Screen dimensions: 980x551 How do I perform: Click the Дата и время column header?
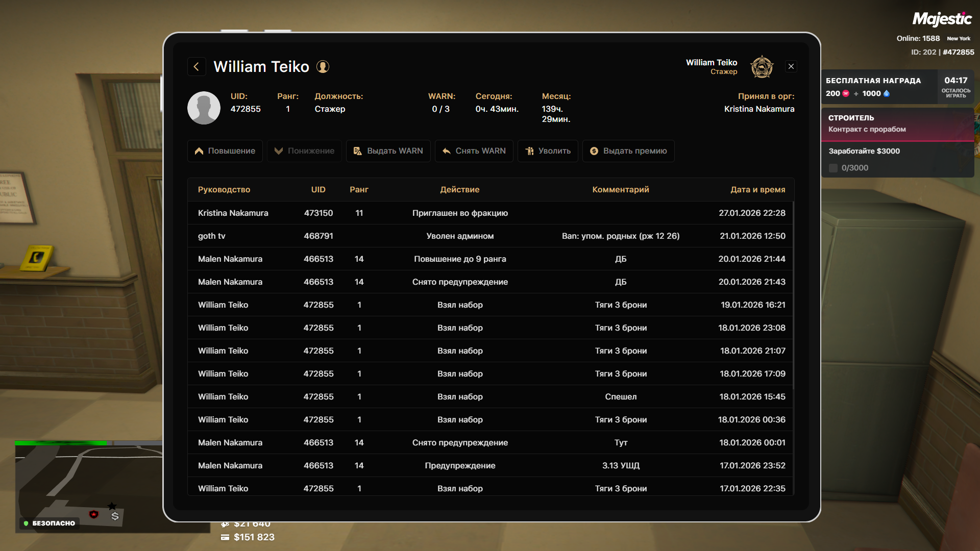tap(757, 190)
